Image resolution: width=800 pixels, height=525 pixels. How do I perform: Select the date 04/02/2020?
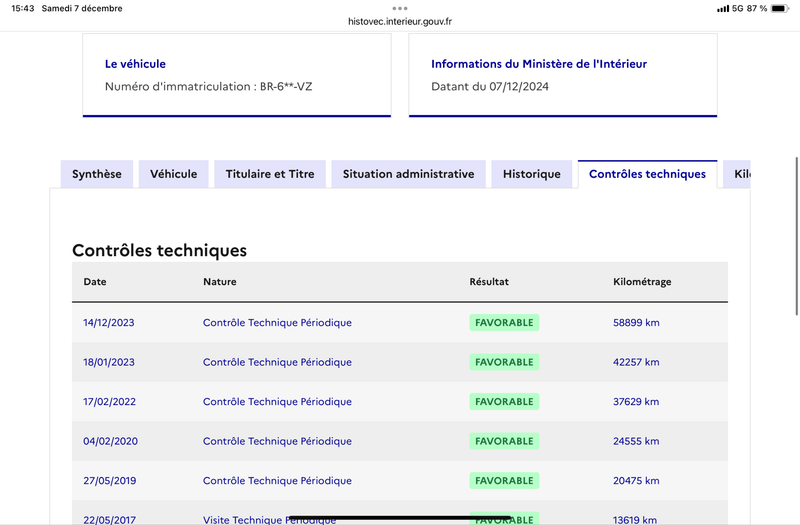point(111,441)
